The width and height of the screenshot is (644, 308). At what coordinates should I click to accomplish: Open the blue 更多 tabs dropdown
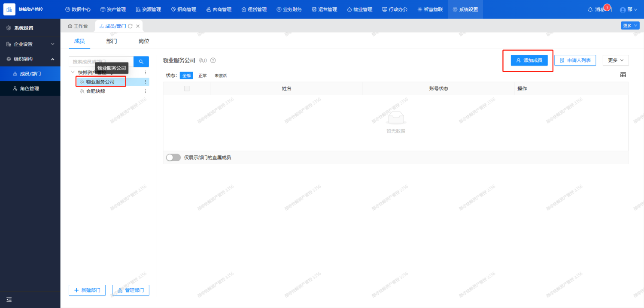(x=630, y=25)
